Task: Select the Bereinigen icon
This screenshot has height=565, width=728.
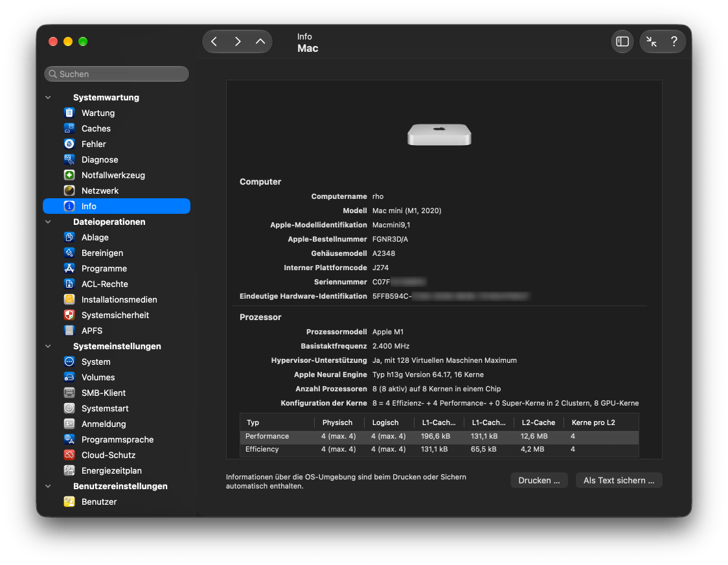Action: (x=69, y=253)
